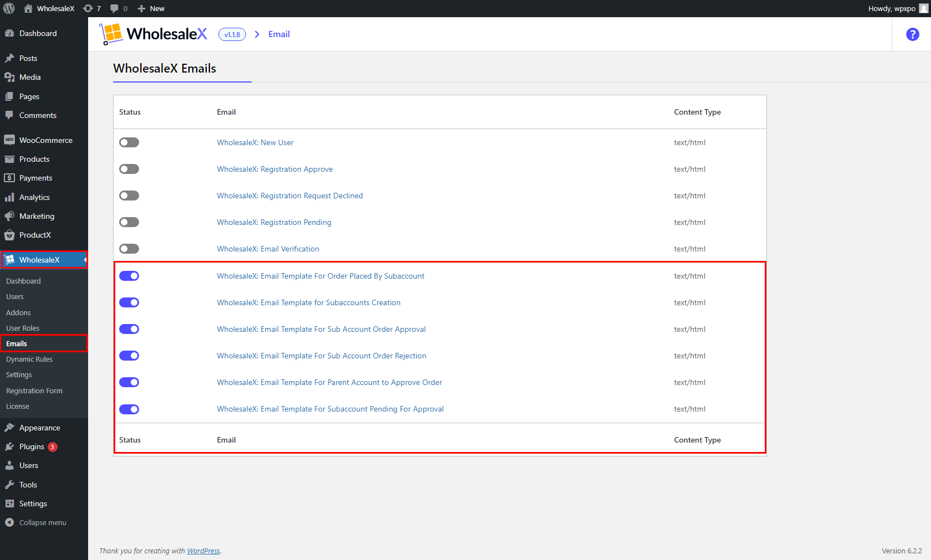Image resolution: width=931 pixels, height=560 pixels.
Task: Open the user avatar next to Howdy, wpxpo
Action: pyautogui.click(x=923, y=8)
